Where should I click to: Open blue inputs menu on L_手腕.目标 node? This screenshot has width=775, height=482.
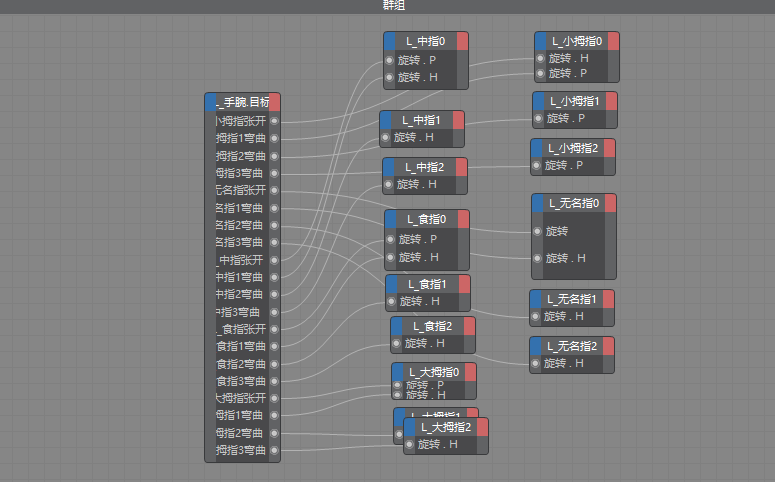[x=210, y=102]
